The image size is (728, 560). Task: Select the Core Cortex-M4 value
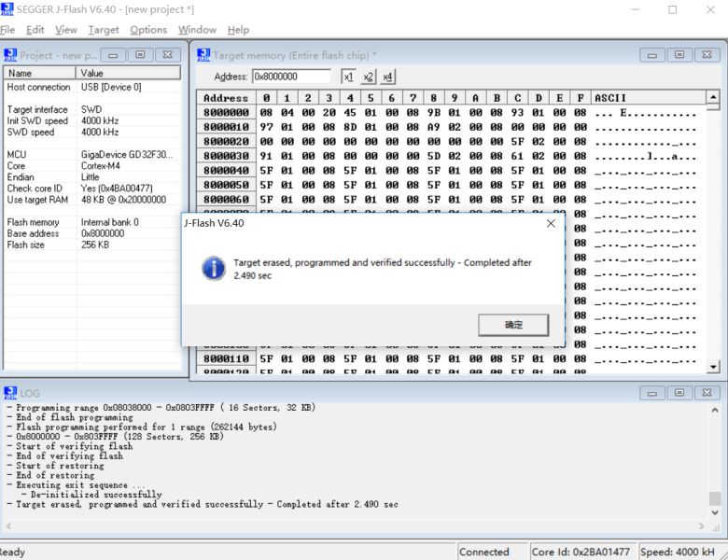point(100,166)
